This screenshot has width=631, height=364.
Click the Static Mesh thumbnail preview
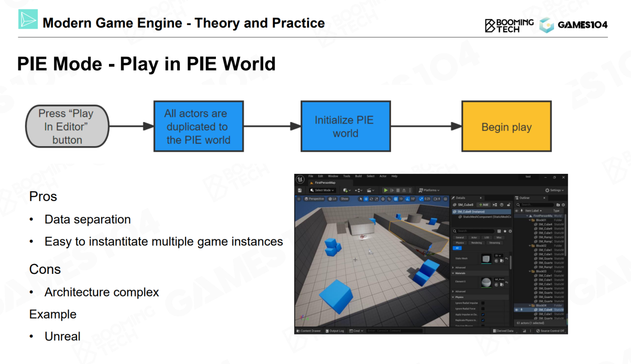coord(486,259)
